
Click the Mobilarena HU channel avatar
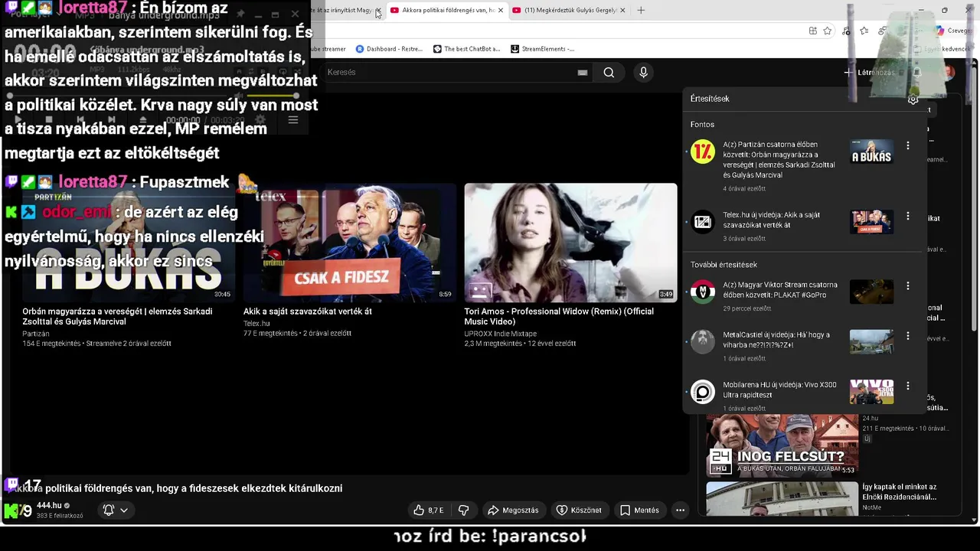(702, 392)
